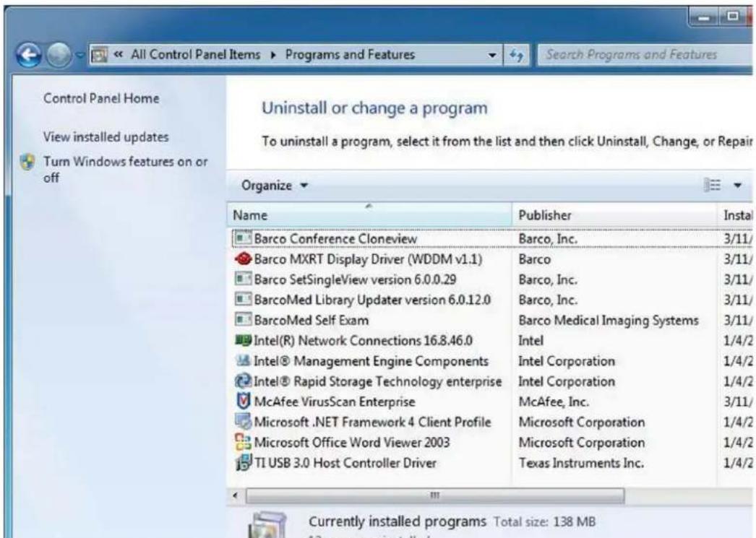Select BarcoMed Self Exam entry
The width and height of the screenshot is (756, 538).
[x=311, y=320]
